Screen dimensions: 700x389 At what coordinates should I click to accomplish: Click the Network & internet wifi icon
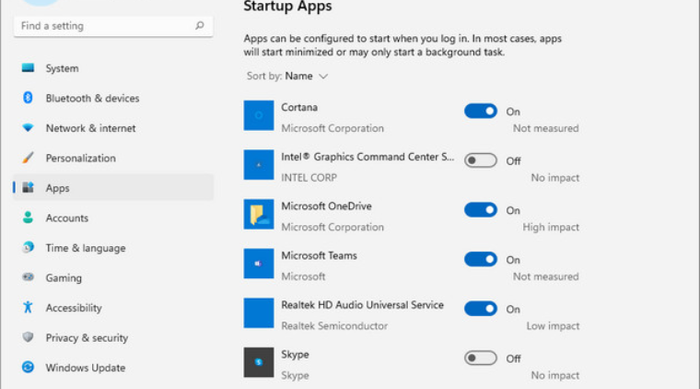click(28, 128)
